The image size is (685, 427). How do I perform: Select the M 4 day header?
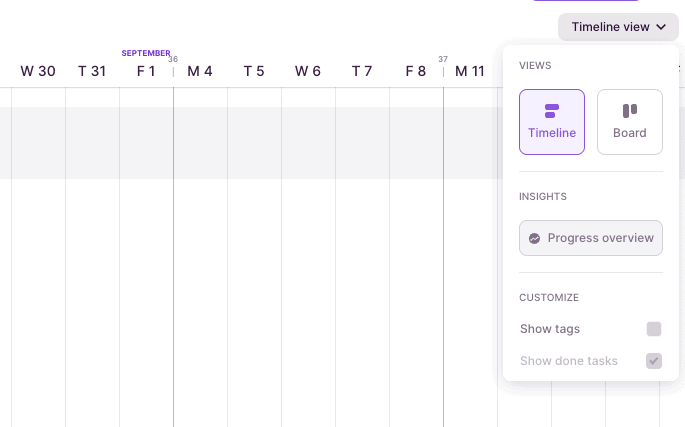tap(200, 71)
